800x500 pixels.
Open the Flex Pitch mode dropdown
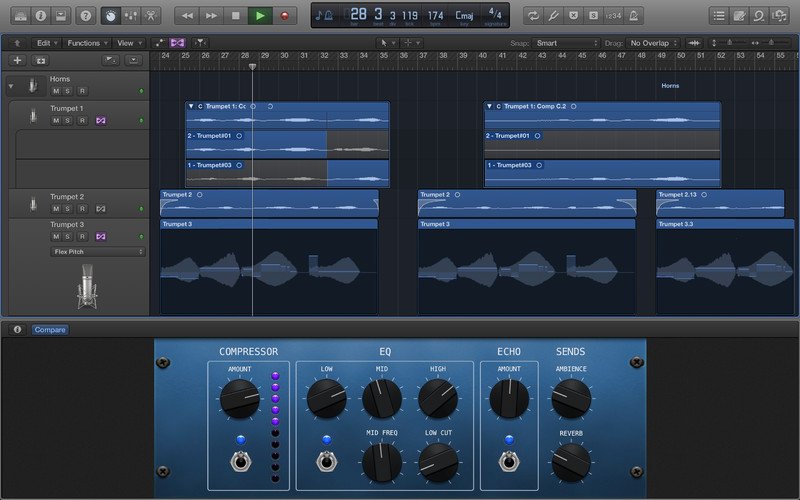pos(97,252)
